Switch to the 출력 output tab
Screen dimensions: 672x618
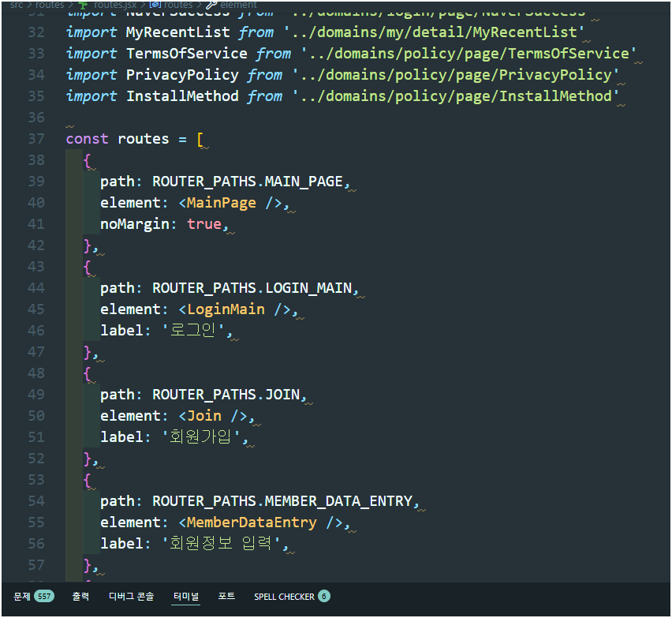pyautogui.click(x=80, y=596)
